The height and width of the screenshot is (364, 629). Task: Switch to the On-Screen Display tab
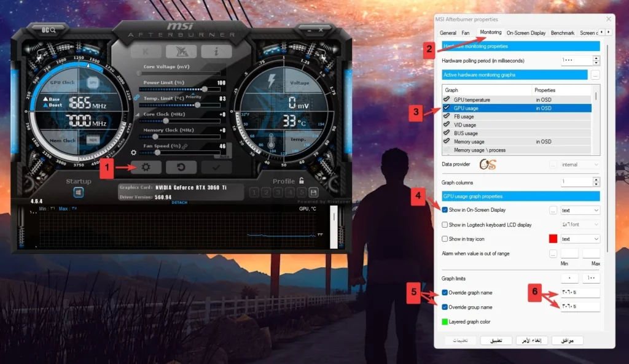pos(526,33)
